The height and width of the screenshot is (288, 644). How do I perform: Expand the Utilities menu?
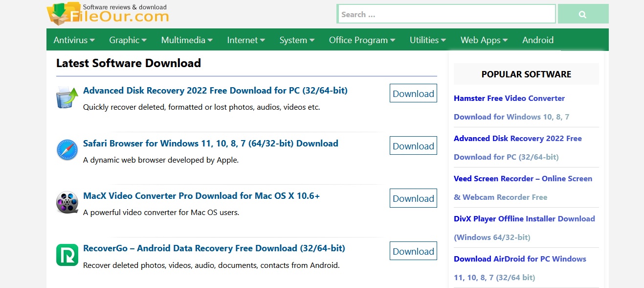[x=428, y=40]
